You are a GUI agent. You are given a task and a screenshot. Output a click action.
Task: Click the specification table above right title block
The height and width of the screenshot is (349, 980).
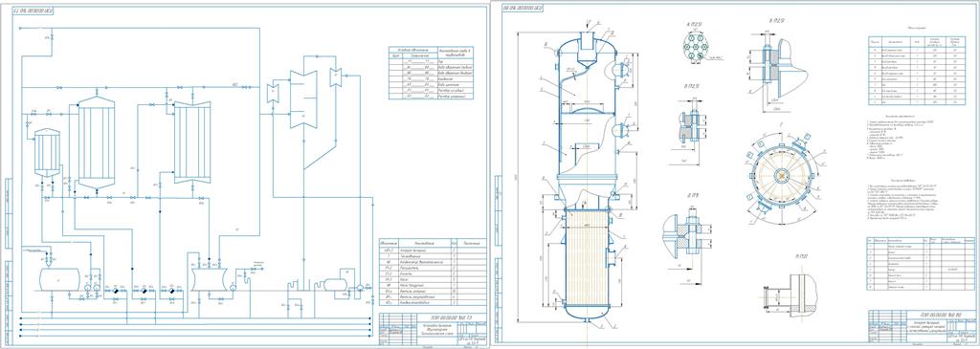tap(922, 264)
